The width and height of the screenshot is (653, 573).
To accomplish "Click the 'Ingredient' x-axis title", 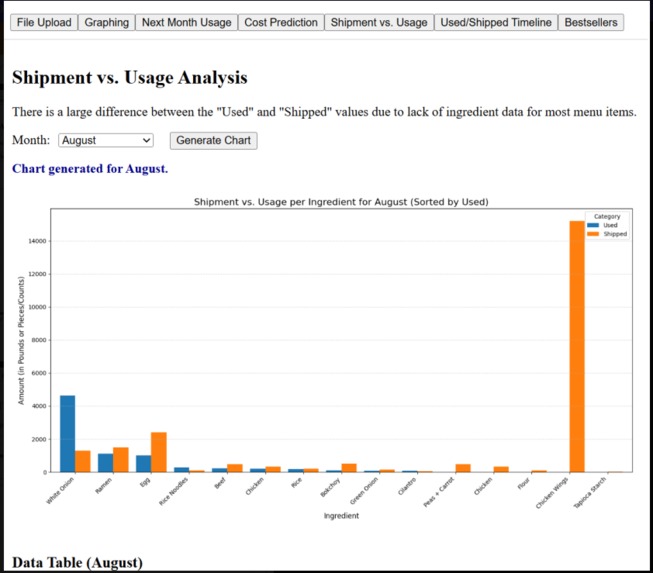I will point(341,516).
